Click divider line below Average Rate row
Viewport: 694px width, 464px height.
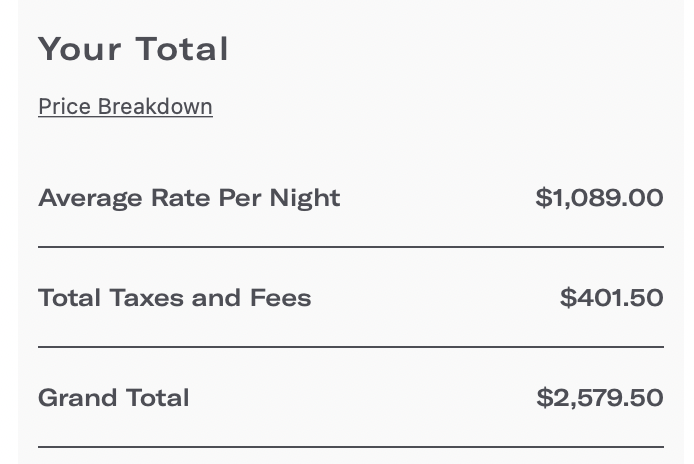(351, 247)
